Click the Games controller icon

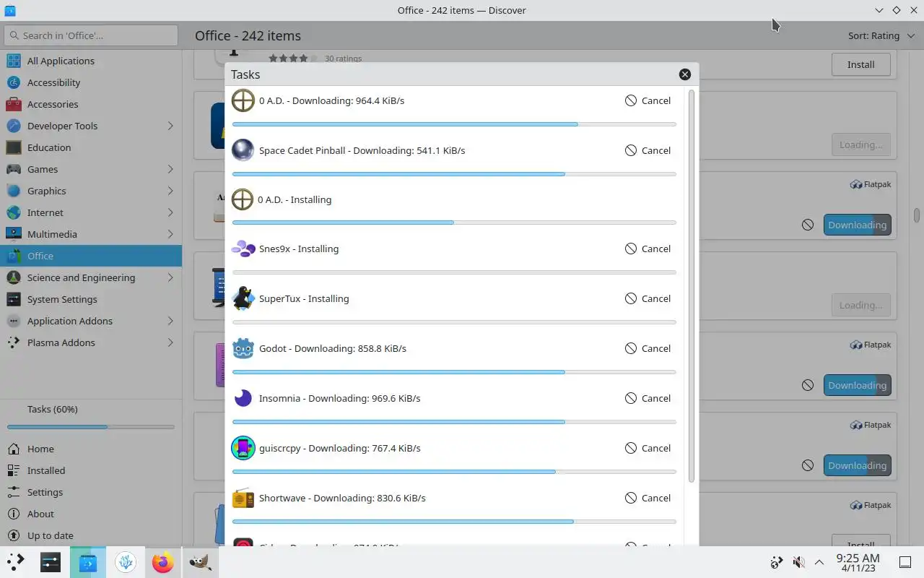14,169
